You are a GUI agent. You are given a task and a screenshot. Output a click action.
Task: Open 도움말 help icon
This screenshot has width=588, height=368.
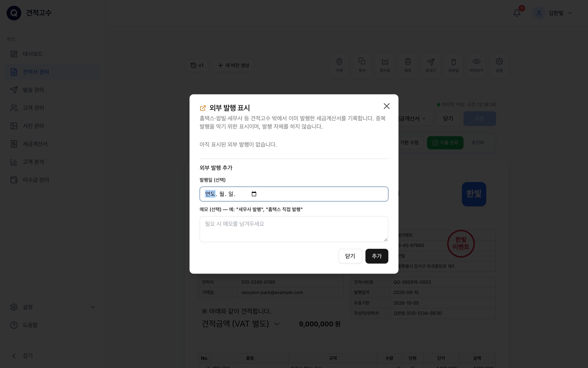pos(14,325)
